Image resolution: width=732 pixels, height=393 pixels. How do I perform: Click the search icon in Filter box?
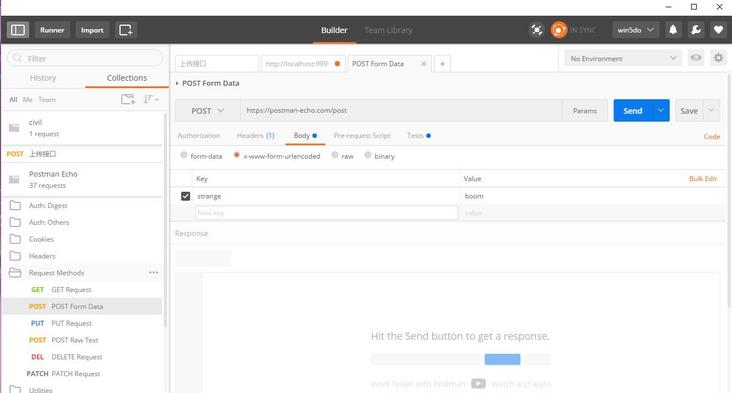17,58
